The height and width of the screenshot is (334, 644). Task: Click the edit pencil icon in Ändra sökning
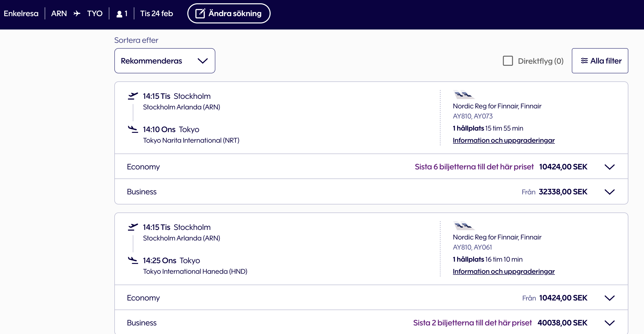click(200, 13)
